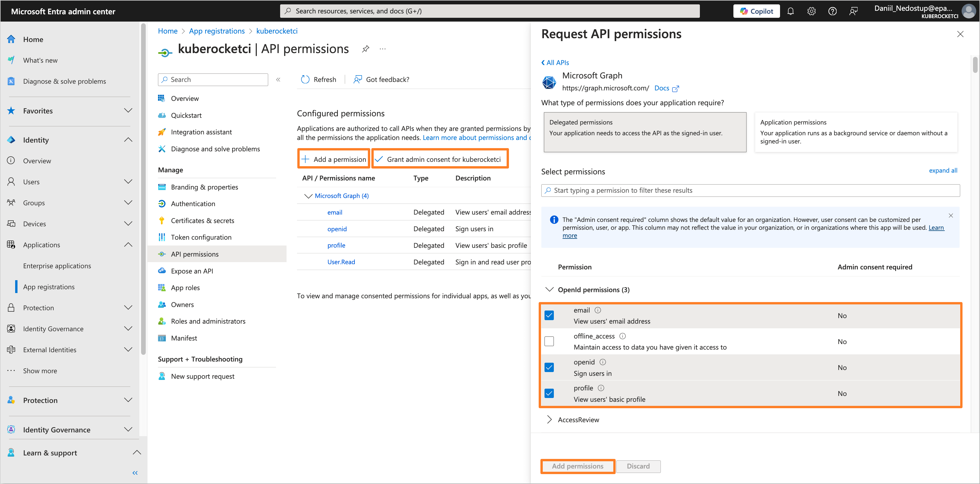The height and width of the screenshot is (484, 980).
Task: Type in the permission filter field
Action: pos(749,190)
